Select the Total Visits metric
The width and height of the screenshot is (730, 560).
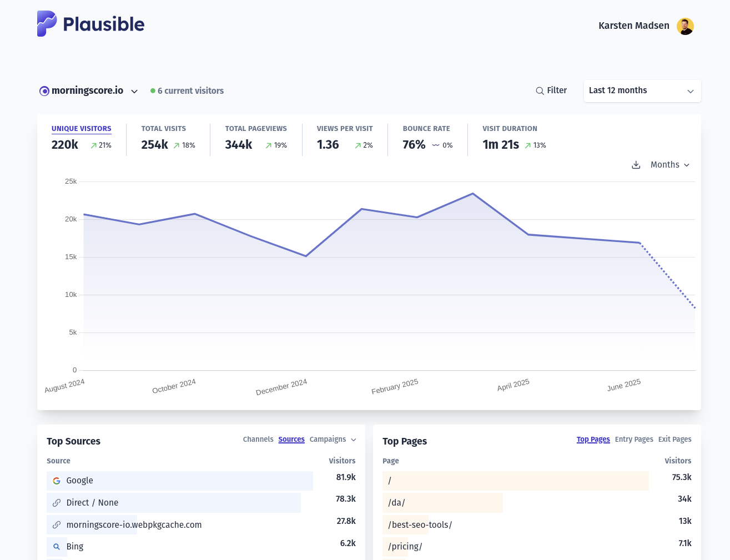point(164,128)
